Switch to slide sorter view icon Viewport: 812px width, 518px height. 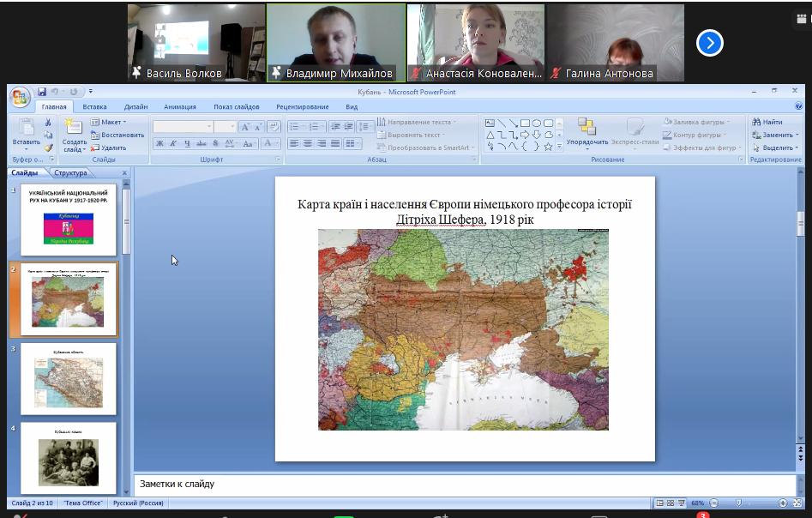pyautogui.click(x=671, y=503)
